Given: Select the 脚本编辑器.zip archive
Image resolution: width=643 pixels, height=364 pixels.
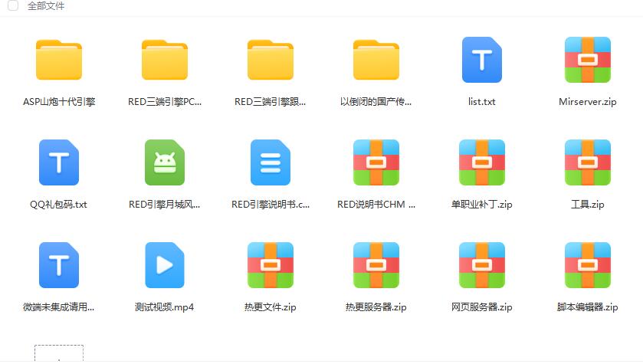Looking at the screenshot, I should coord(588,265).
